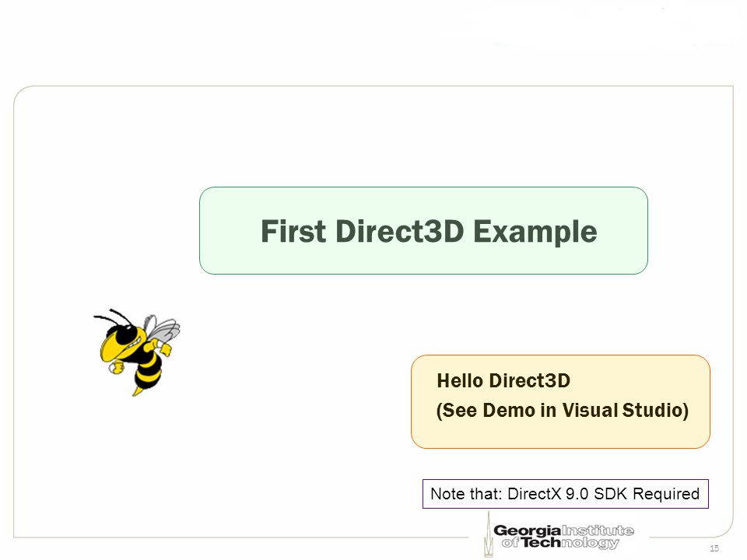
Task: Click the yellow jacket bee mascot image
Action: point(137,352)
